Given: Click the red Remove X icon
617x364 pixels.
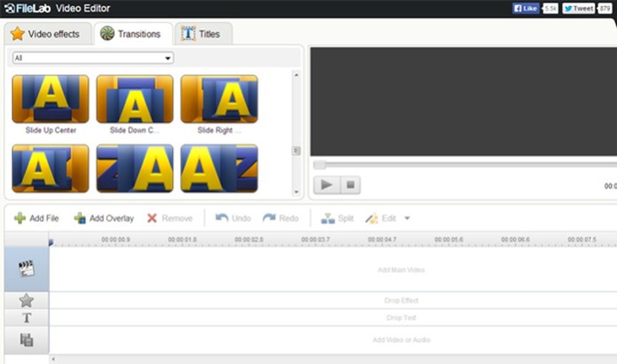Looking at the screenshot, I should pos(152,218).
